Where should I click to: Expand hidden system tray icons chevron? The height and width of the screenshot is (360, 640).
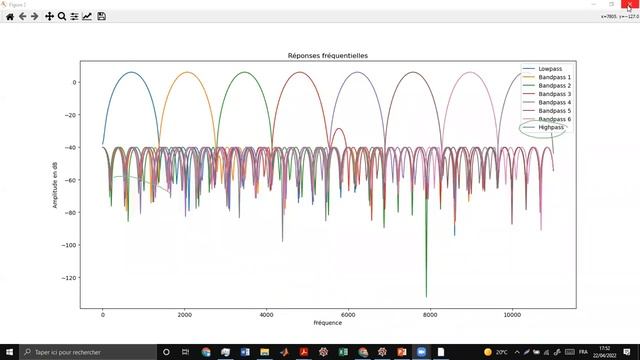517,352
